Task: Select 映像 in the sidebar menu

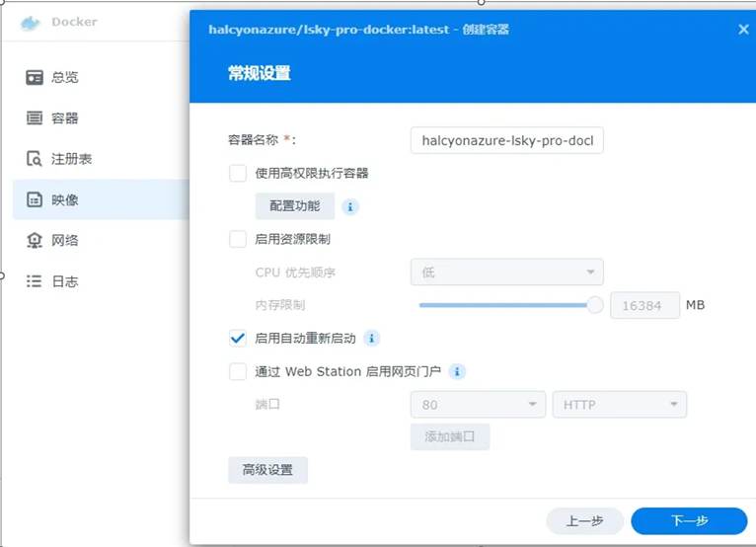Action: coord(65,200)
